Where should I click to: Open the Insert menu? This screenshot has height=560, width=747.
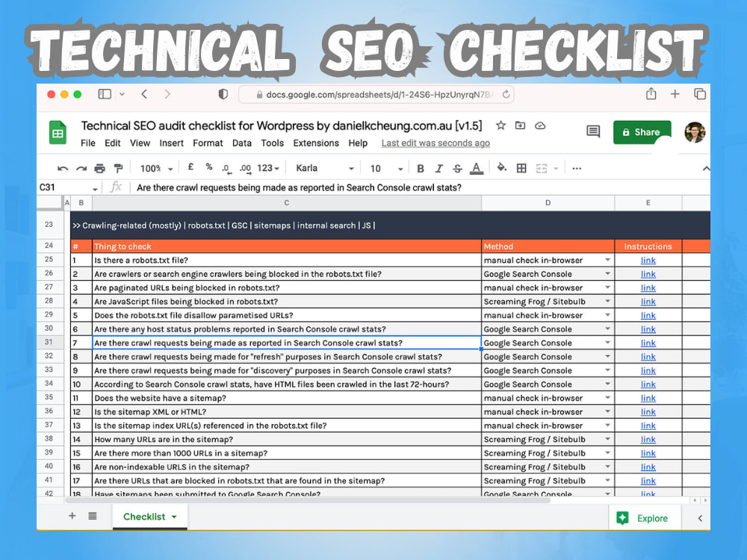pos(172,143)
